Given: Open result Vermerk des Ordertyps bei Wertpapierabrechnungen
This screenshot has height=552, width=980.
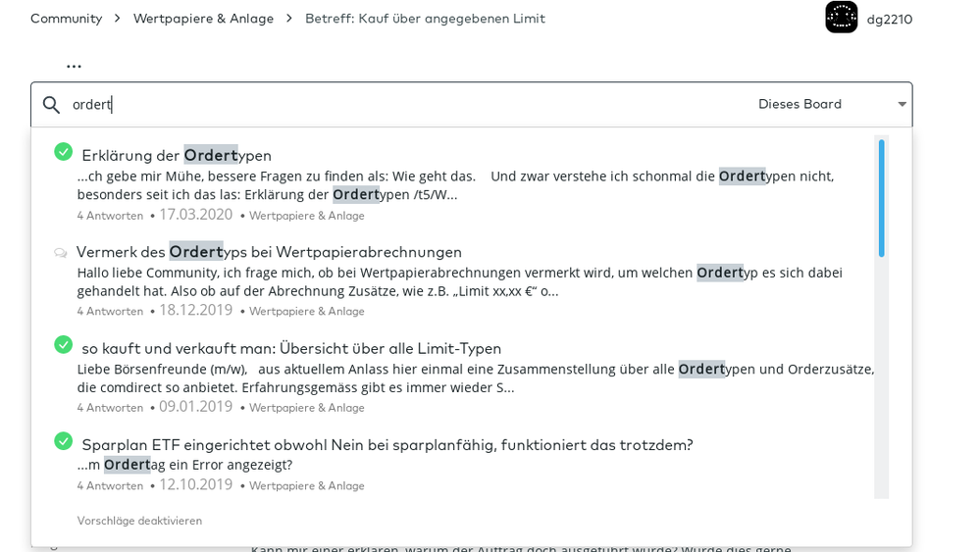Looking at the screenshot, I should coord(269,252).
